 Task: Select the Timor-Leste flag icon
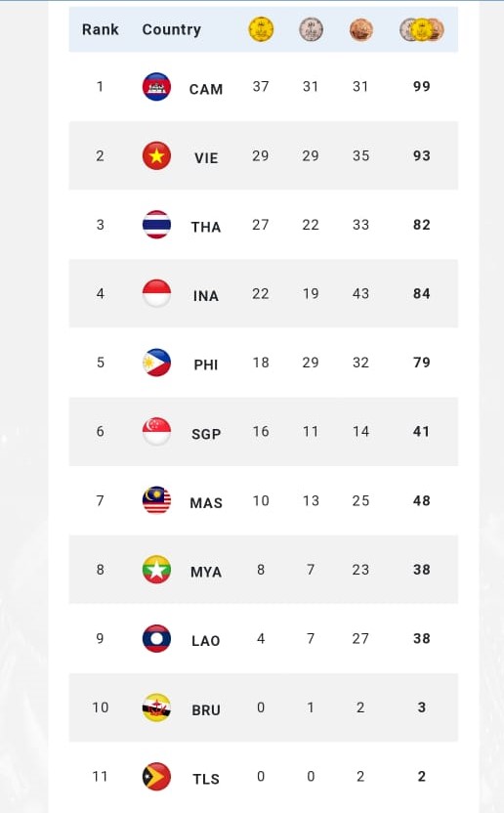(x=156, y=776)
